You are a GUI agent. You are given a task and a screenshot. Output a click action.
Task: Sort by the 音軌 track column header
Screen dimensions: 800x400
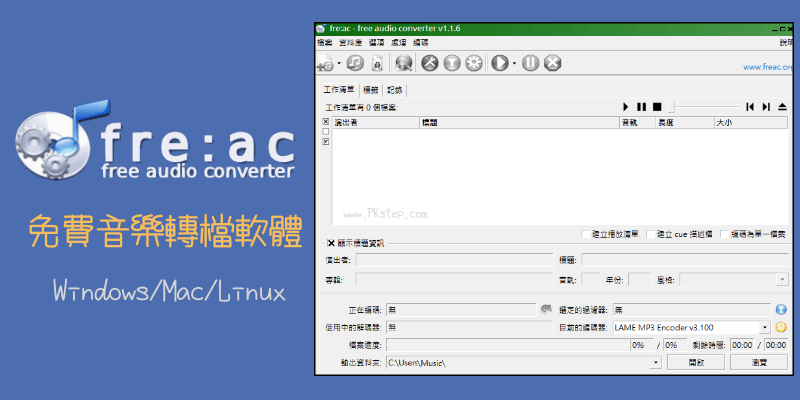[637, 122]
